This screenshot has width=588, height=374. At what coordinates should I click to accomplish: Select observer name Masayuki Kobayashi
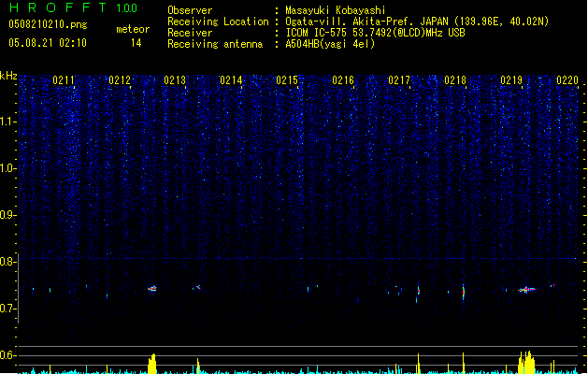coord(336,10)
